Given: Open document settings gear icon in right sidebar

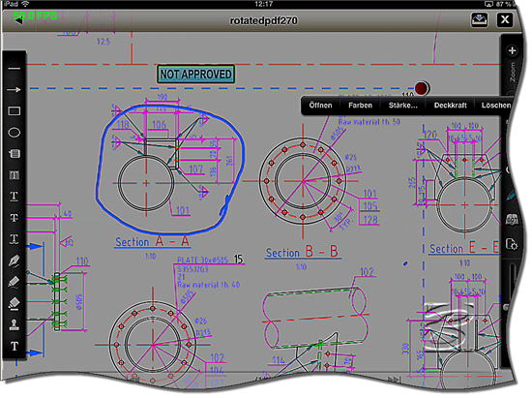Looking at the screenshot, I should point(512,244).
